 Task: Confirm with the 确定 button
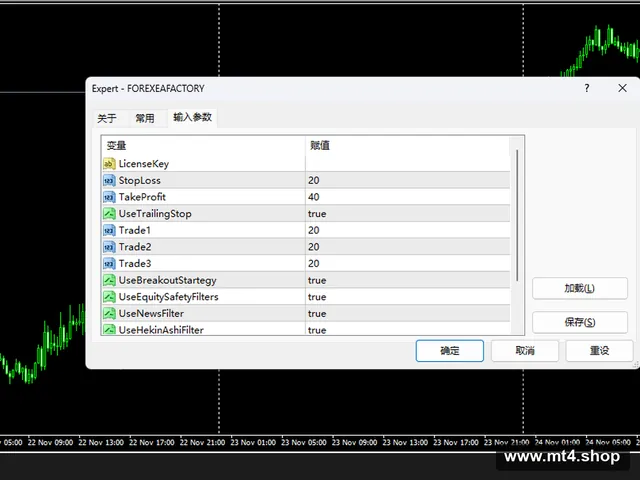[450, 351]
